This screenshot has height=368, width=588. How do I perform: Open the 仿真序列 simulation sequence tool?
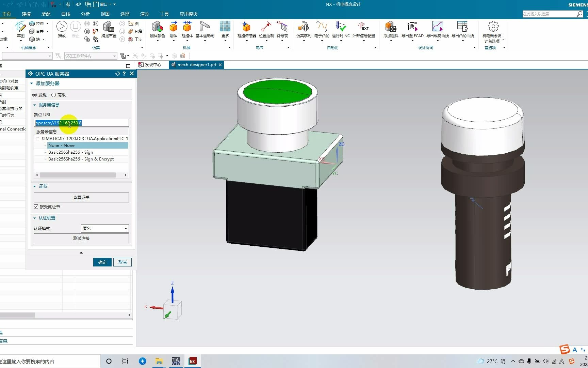pyautogui.click(x=304, y=27)
